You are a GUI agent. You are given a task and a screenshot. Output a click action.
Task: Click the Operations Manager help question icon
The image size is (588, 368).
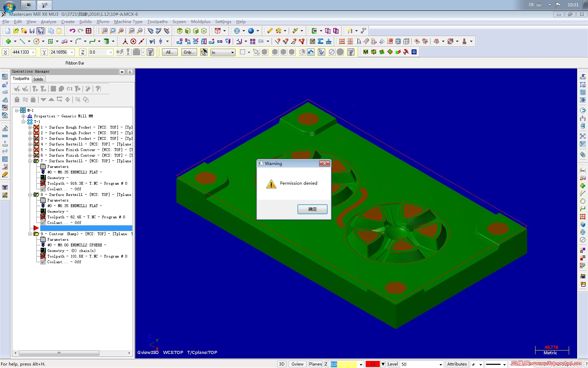(x=98, y=89)
